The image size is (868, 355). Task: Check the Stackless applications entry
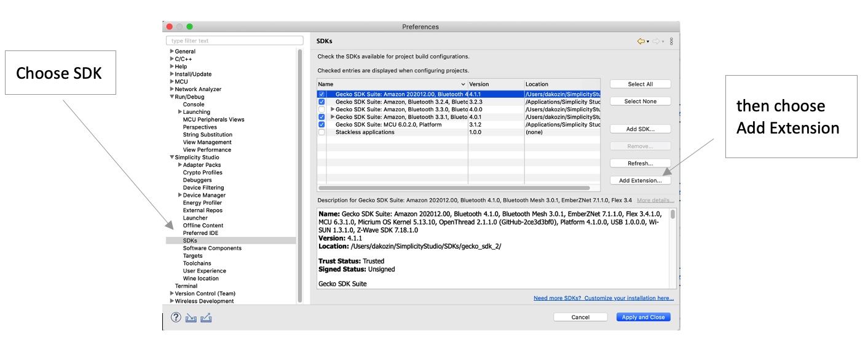click(x=322, y=132)
